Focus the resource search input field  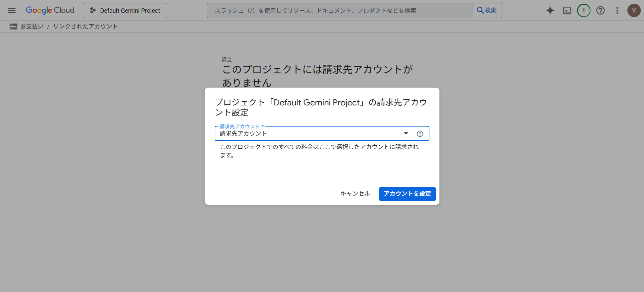point(339,11)
